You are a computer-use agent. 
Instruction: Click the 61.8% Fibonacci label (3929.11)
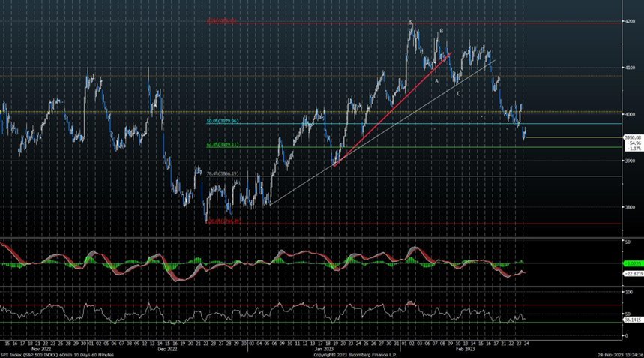point(222,145)
